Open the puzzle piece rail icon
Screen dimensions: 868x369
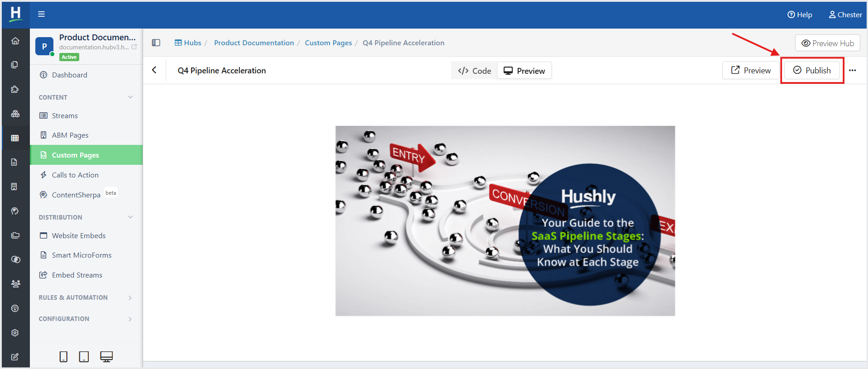pyautogui.click(x=15, y=89)
